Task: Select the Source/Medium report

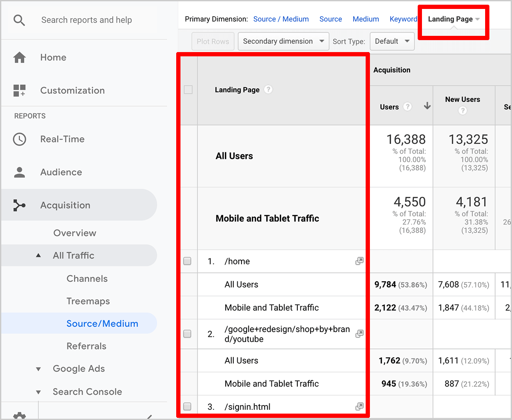Action: (102, 324)
